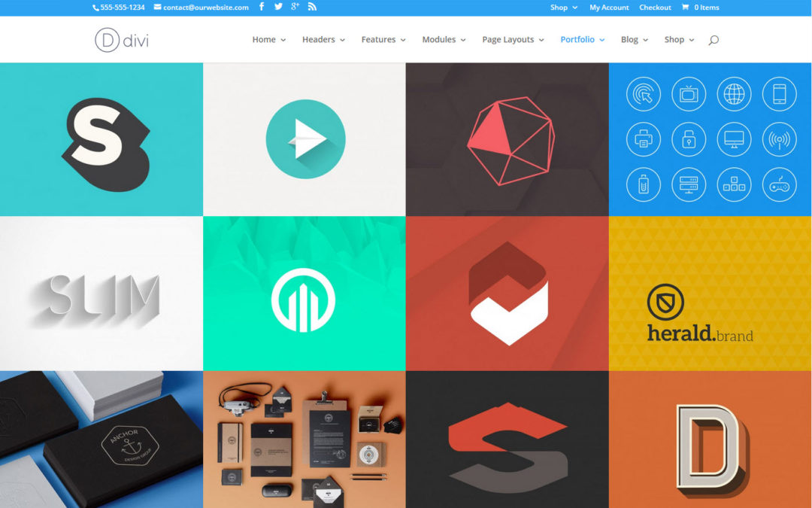Open the Page Layouts menu item

[x=507, y=39]
